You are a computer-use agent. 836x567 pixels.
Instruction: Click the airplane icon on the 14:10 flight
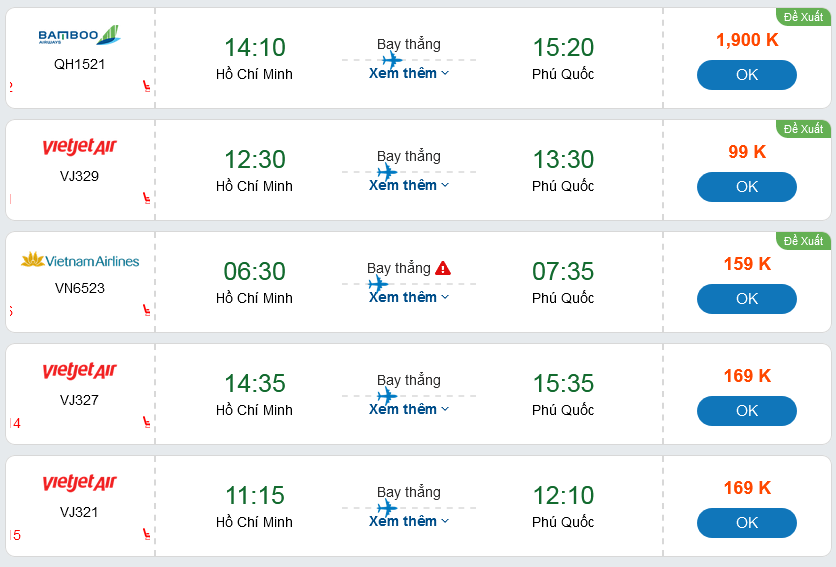click(391, 60)
